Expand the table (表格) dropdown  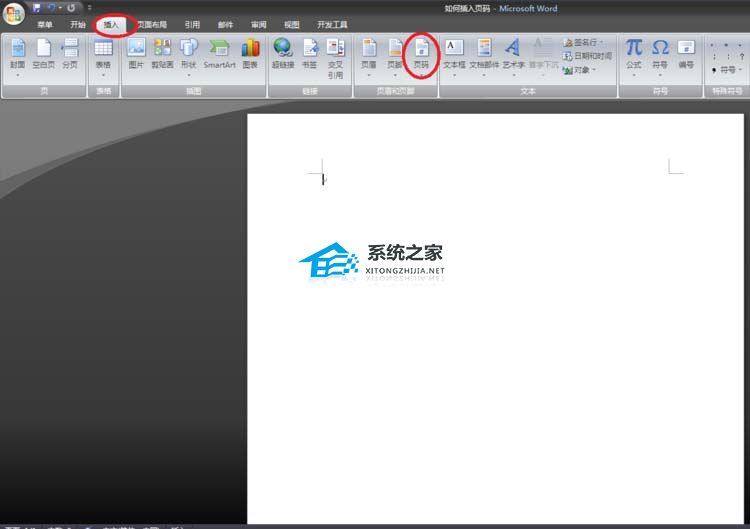click(103, 55)
